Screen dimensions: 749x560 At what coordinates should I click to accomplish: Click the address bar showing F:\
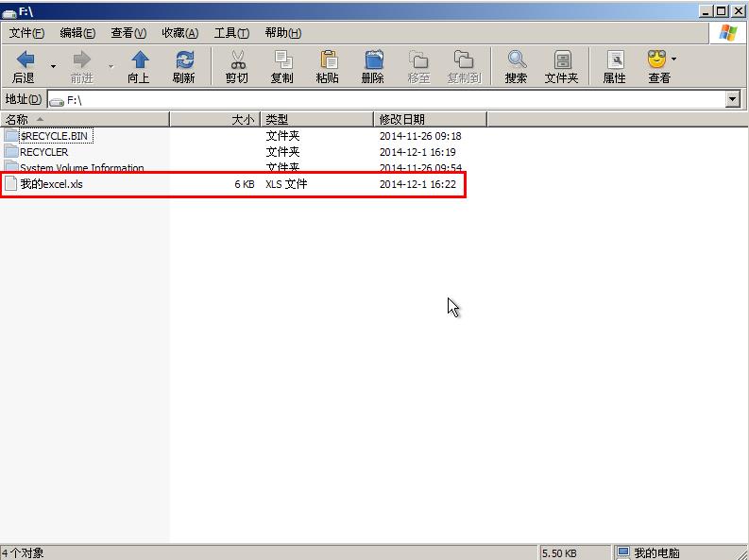point(387,100)
